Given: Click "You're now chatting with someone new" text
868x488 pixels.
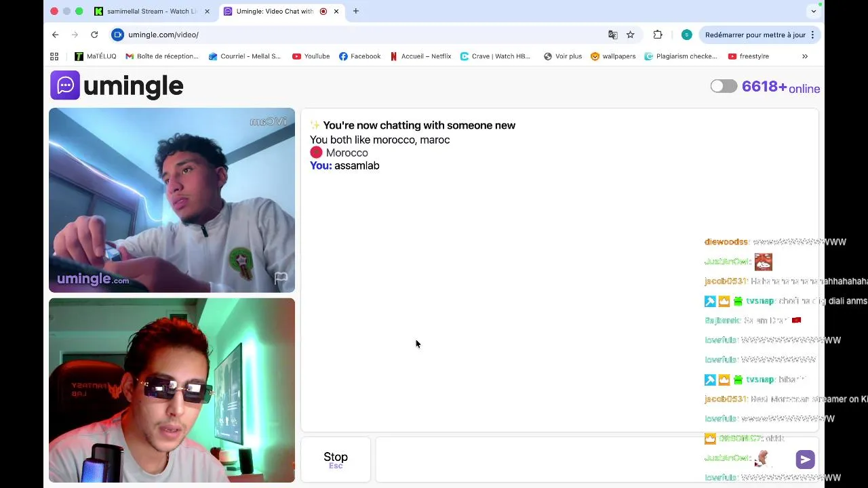Looking at the screenshot, I should 419,125.
